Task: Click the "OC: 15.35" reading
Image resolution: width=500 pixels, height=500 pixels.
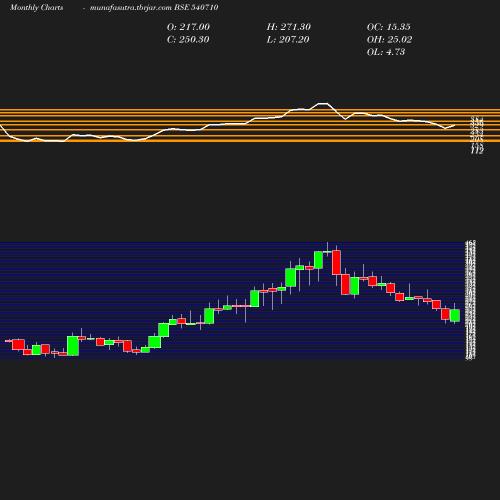Action: click(388, 27)
